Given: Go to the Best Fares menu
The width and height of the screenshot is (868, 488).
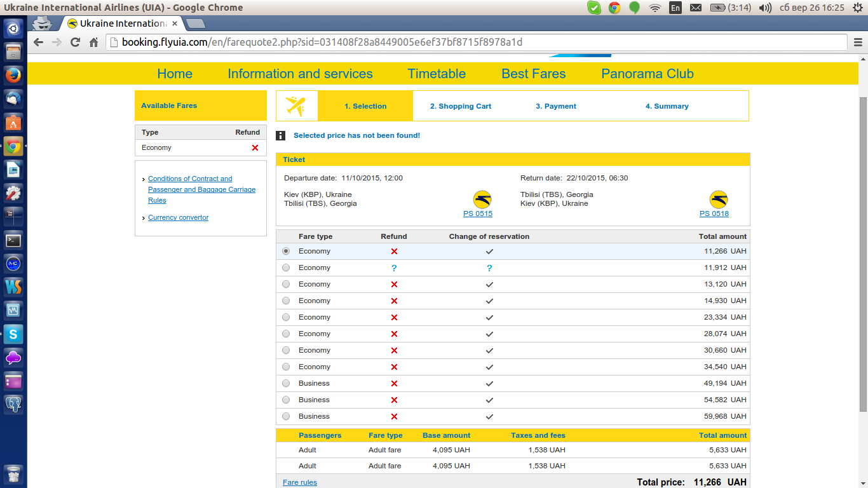Looking at the screenshot, I should [x=533, y=74].
